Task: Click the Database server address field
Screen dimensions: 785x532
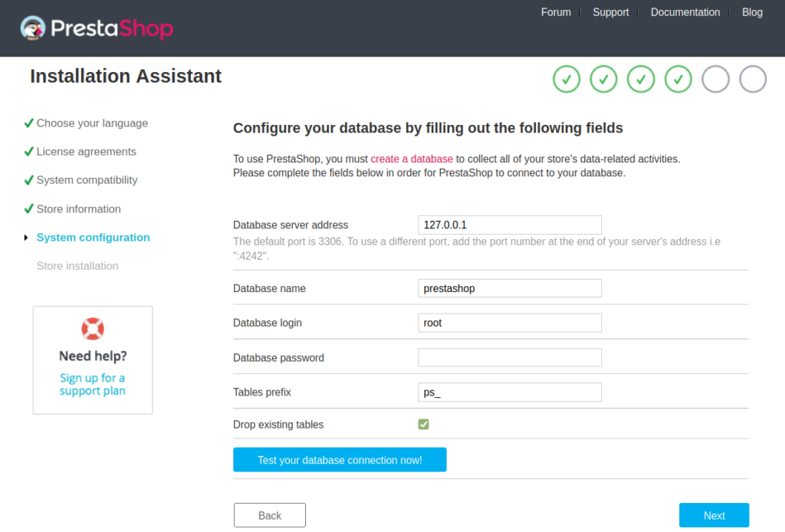Action: (x=510, y=225)
